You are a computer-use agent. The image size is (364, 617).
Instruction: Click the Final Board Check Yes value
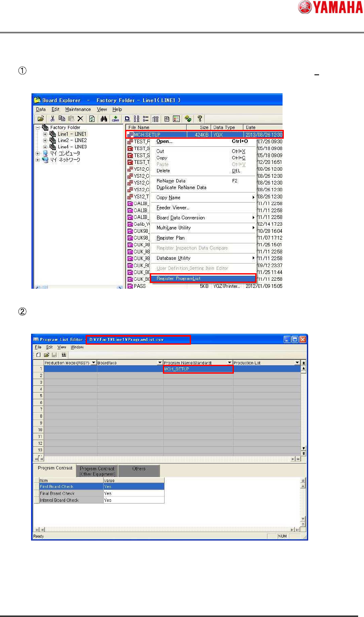coord(134,493)
